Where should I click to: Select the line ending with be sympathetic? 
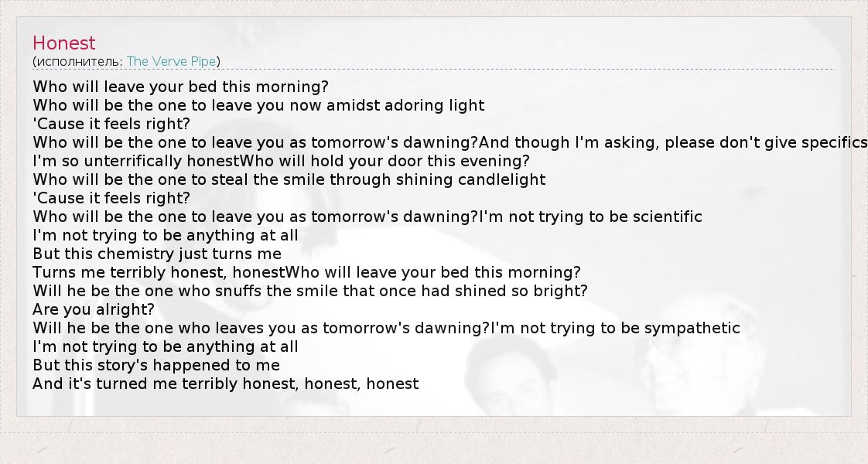386,328
